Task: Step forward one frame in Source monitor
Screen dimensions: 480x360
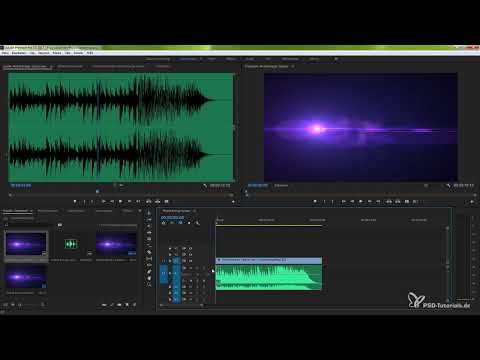Action: [129, 201]
